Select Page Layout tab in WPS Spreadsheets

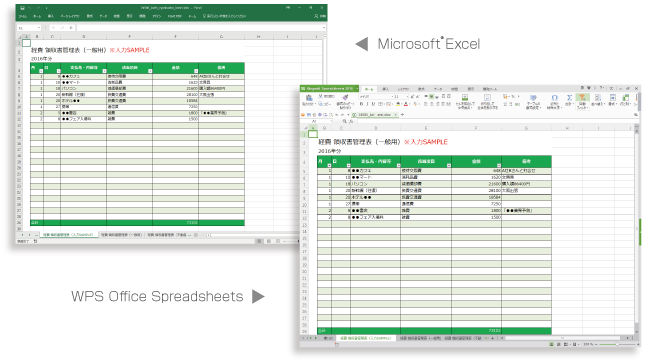click(x=403, y=89)
